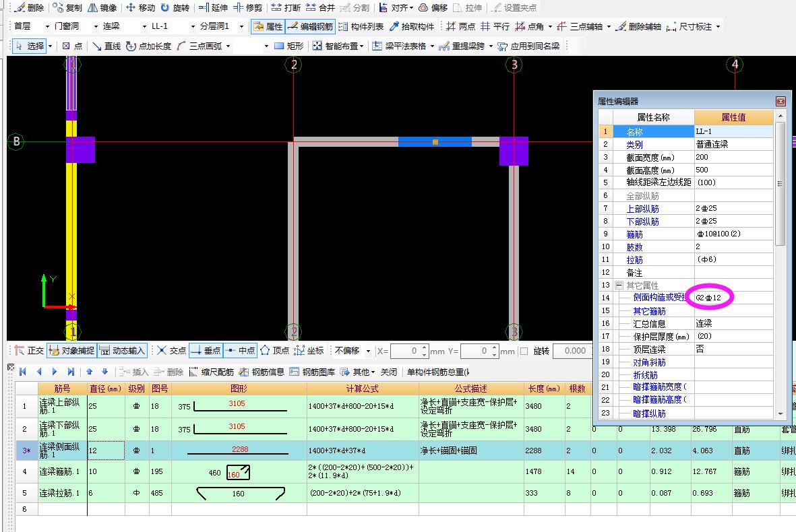Click 重提梁跨 re-extract beam span
796x532 pixels.
466,46
